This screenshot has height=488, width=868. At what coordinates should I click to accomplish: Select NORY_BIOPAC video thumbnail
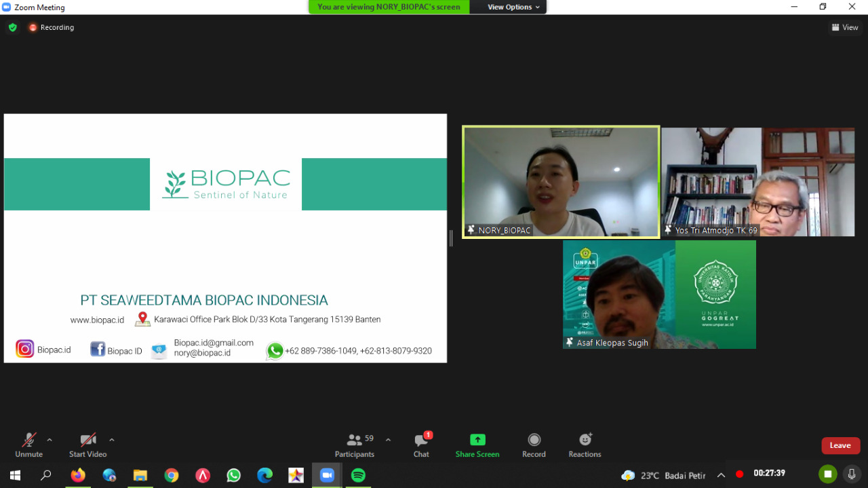pyautogui.click(x=561, y=182)
